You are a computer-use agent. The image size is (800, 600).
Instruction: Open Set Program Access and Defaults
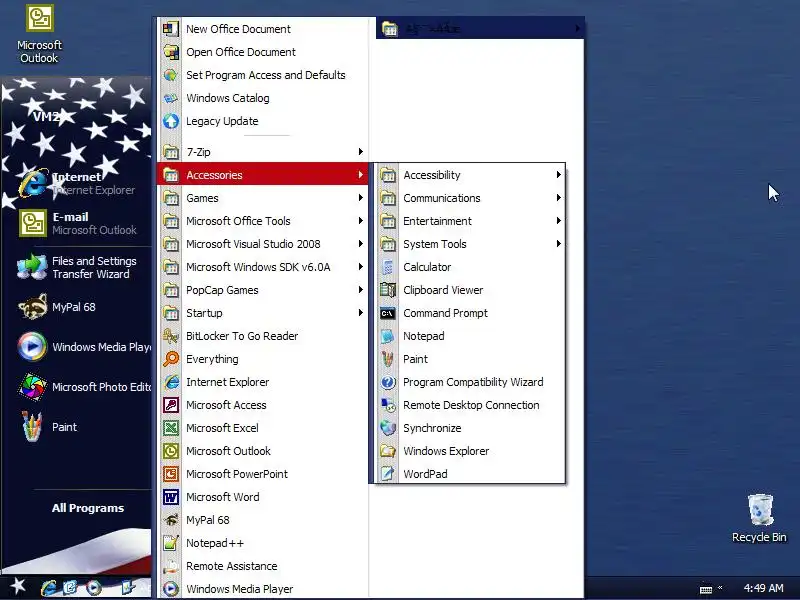click(263, 75)
